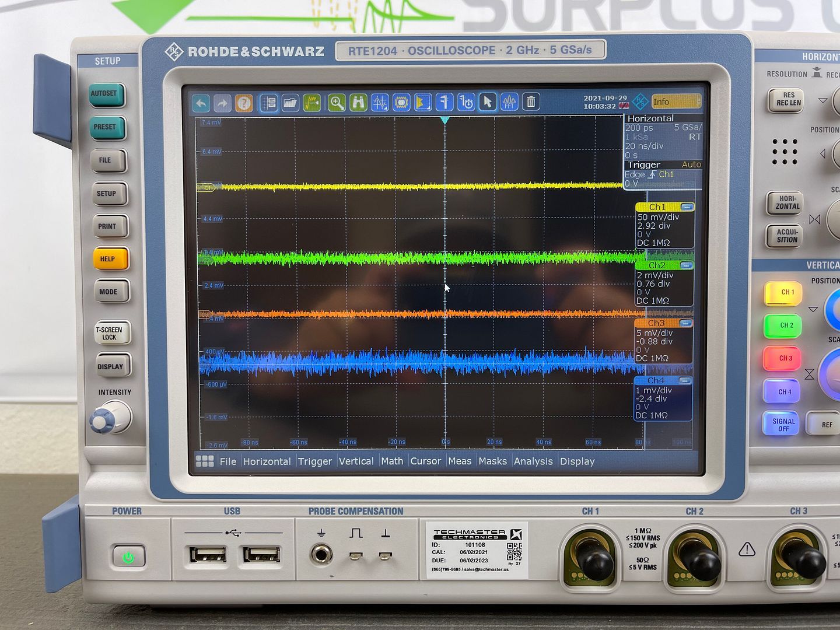Tap the Quick Measurement timer icon

coord(466,103)
